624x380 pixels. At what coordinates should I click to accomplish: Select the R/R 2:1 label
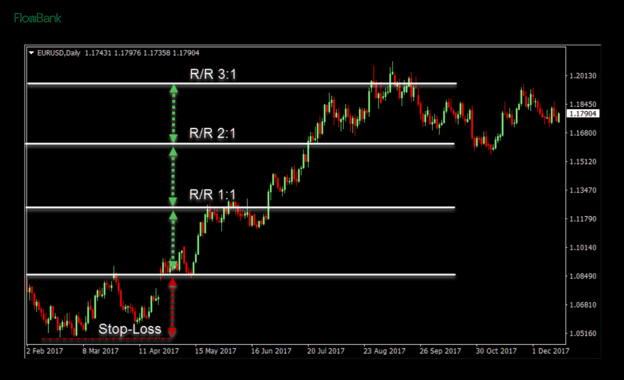213,133
